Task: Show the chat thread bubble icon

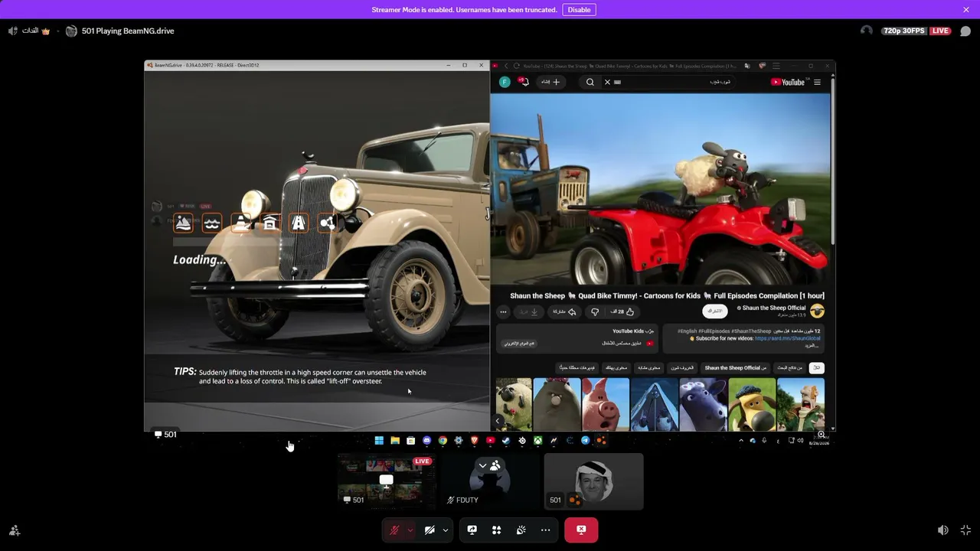Action: [965, 31]
